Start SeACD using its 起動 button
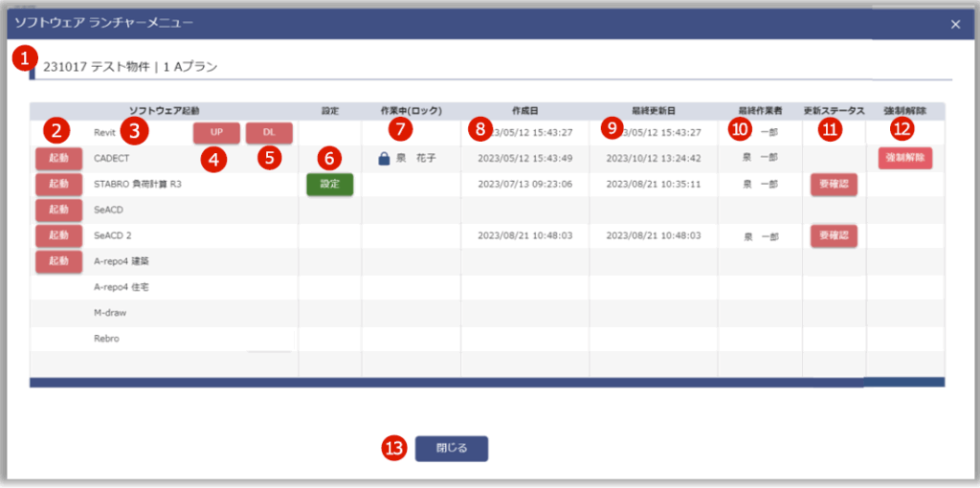This screenshot has width=980, height=488. tap(58, 210)
